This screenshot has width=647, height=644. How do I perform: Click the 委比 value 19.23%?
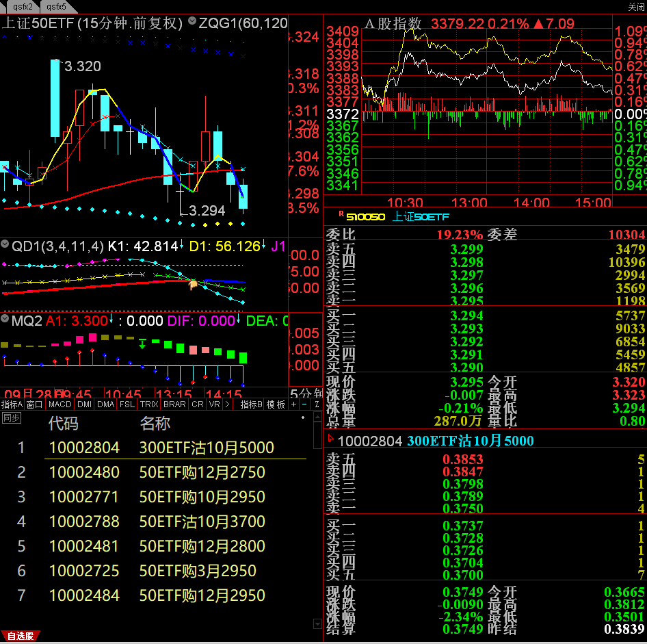pyautogui.click(x=460, y=235)
